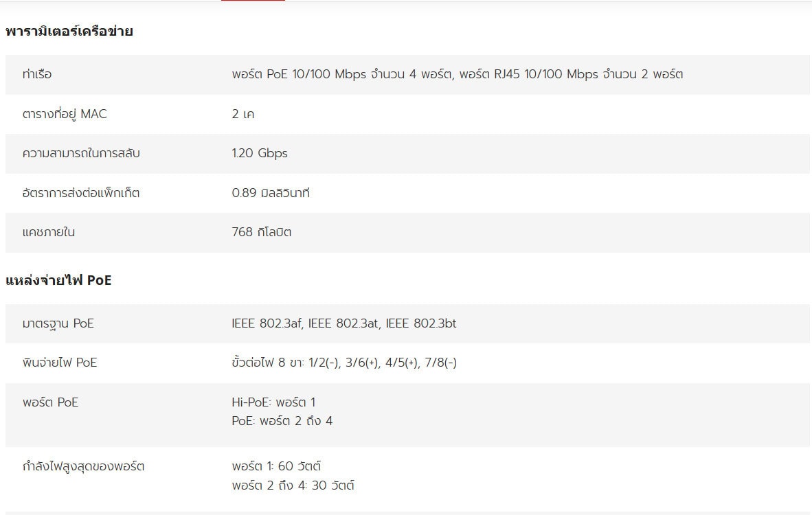812x515 pixels.
Task: Select the แคชภายใน row label
Action: point(49,232)
